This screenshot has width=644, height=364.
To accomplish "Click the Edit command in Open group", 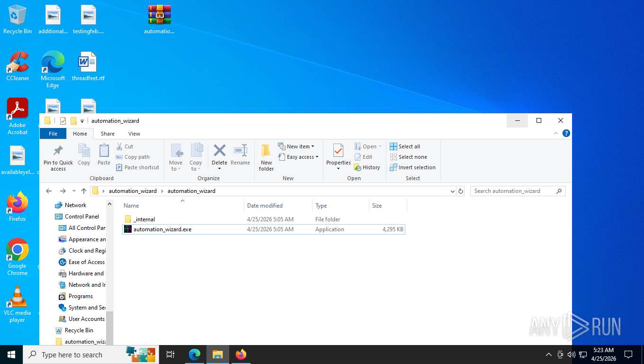I will coord(363,157).
